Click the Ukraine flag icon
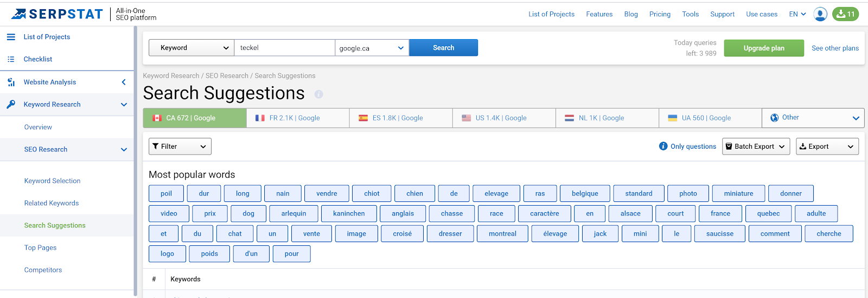Viewport: 868px width, 298px height. pos(672,118)
